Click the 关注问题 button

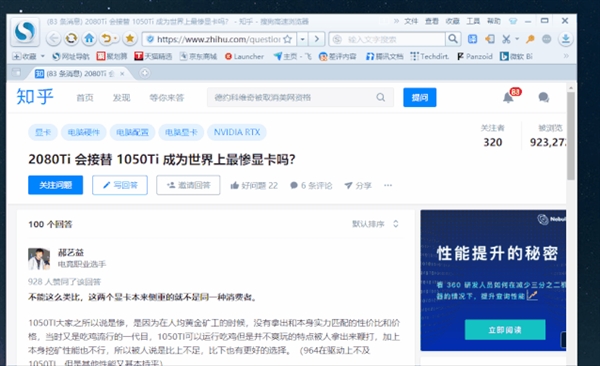[x=55, y=185]
